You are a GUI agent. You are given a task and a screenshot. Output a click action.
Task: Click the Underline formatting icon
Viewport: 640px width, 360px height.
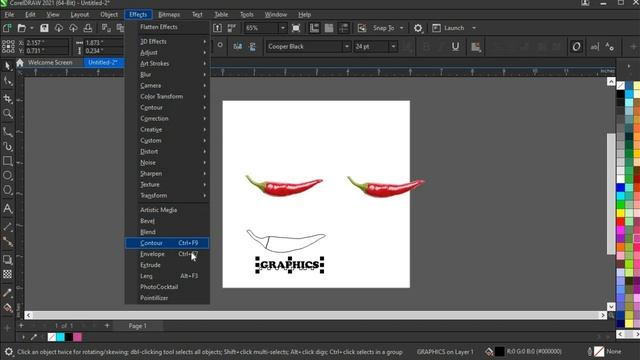456,47
